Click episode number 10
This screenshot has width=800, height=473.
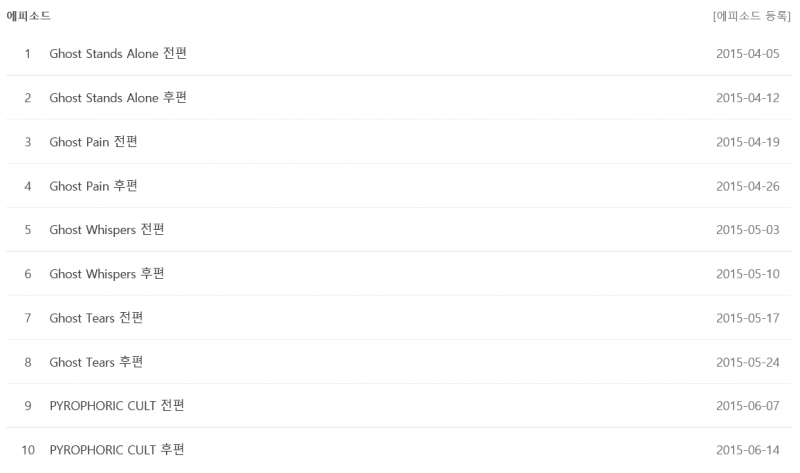pyautogui.click(x=28, y=450)
